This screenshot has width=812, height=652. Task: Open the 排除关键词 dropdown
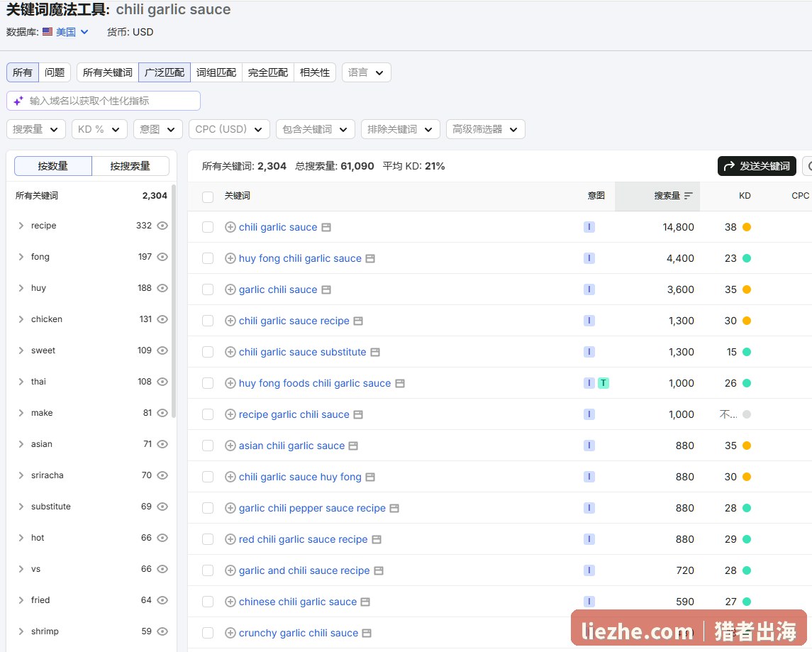click(x=400, y=129)
